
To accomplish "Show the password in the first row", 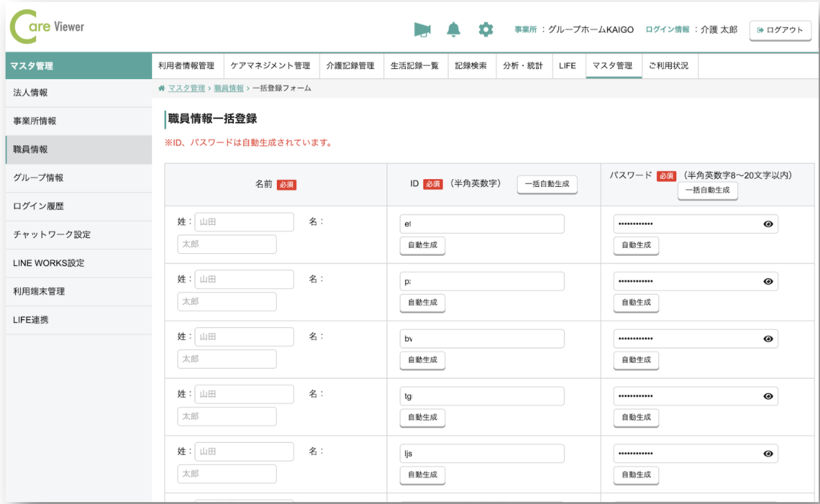I will (767, 224).
